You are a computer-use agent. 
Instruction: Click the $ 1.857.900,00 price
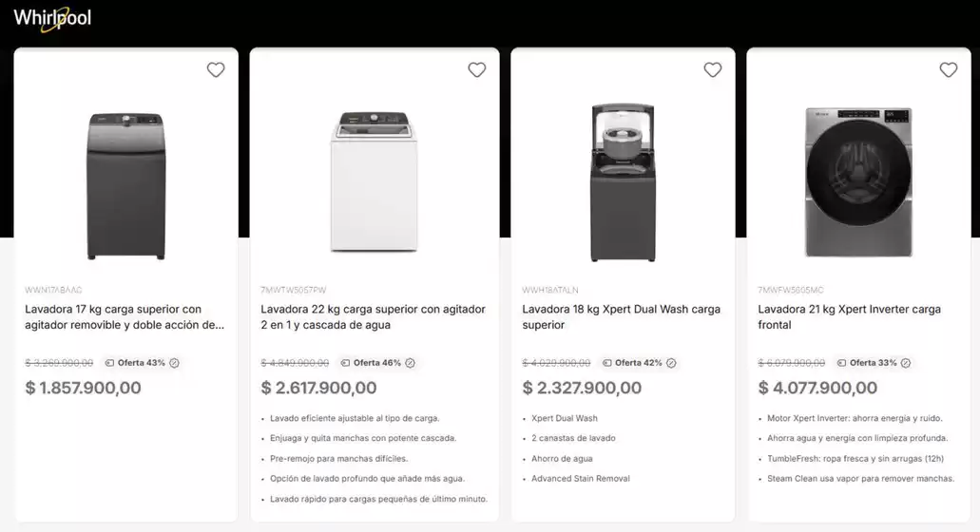[x=84, y=388]
